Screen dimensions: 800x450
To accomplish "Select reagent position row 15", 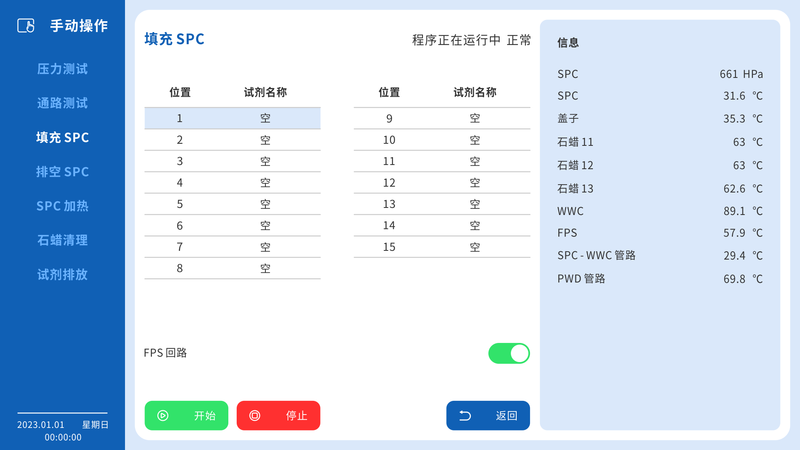I will (x=442, y=247).
